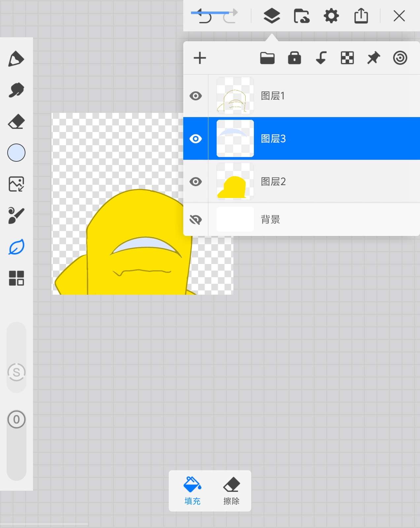The width and height of the screenshot is (420, 528).
Task: Close the editor with X
Action: [399, 16]
